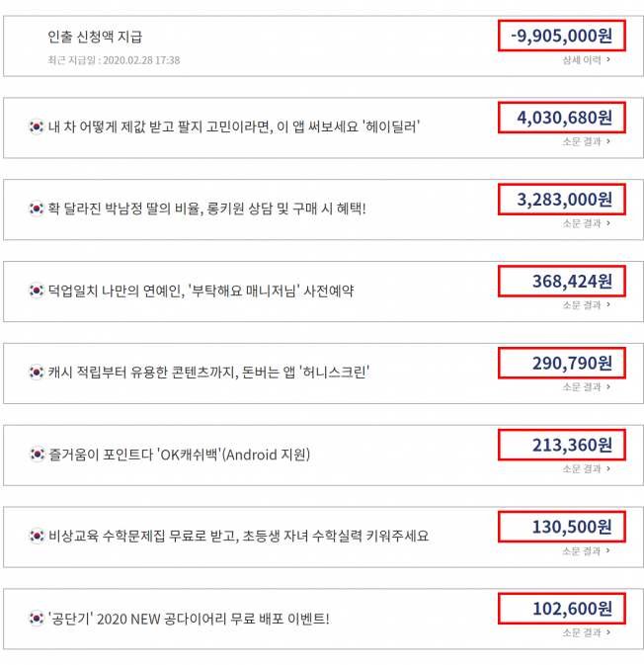Viewport: 644px width, 665px height.
Task: Open 소문 결과 for the 4,030,680원 campaign
Action: click(587, 141)
